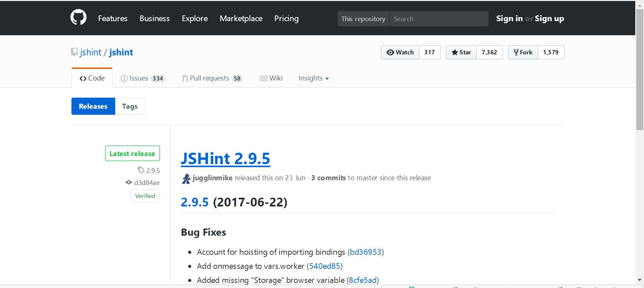Click the Latest release badge

point(132,153)
